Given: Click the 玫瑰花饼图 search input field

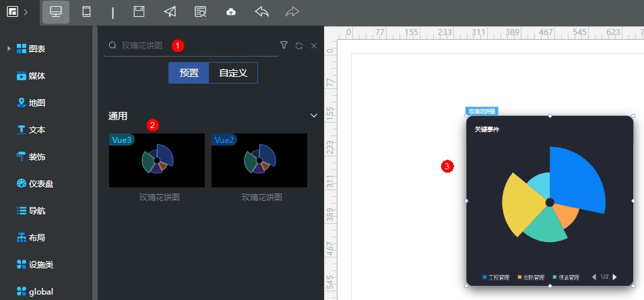Looking at the screenshot, I should 191,46.
